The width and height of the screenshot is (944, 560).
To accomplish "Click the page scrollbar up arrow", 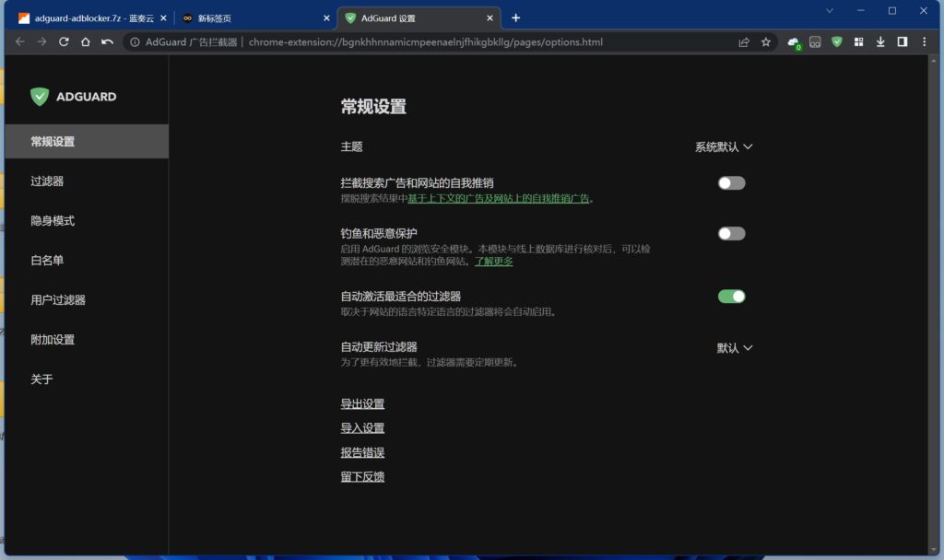I will (x=934, y=61).
